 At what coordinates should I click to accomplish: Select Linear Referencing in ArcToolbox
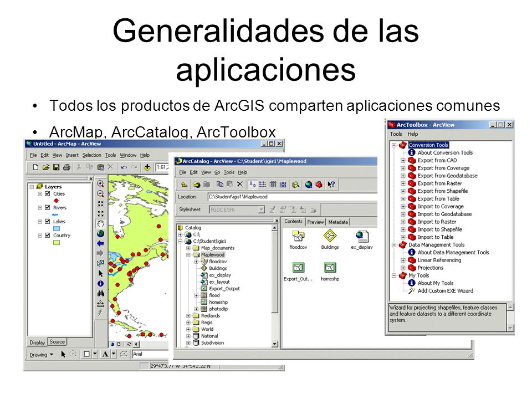click(x=439, y=260)
